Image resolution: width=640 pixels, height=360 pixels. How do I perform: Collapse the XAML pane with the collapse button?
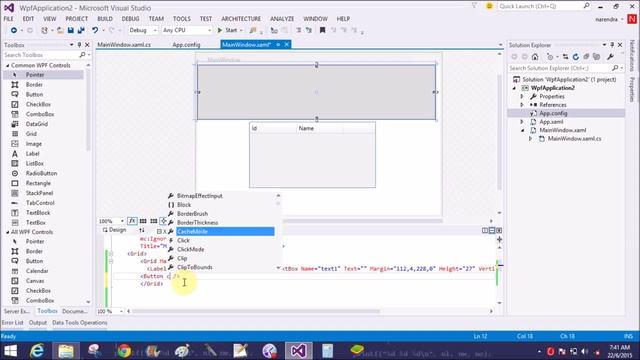(x=499, y=230)
